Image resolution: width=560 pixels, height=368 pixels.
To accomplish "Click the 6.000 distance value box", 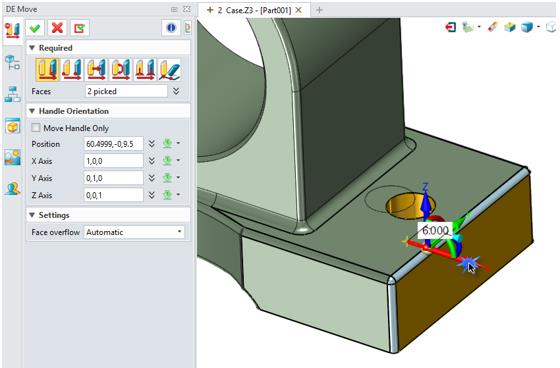I will coord(435,230).
